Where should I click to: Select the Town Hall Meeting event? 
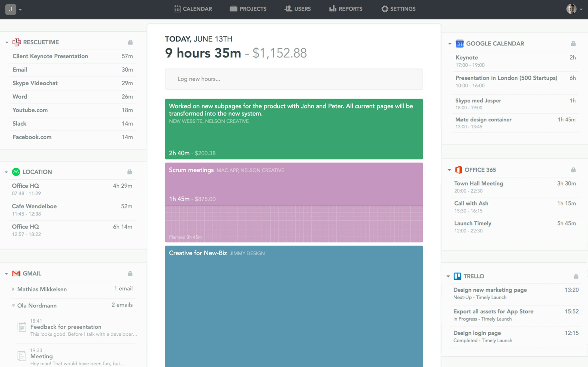coord(478,183)
